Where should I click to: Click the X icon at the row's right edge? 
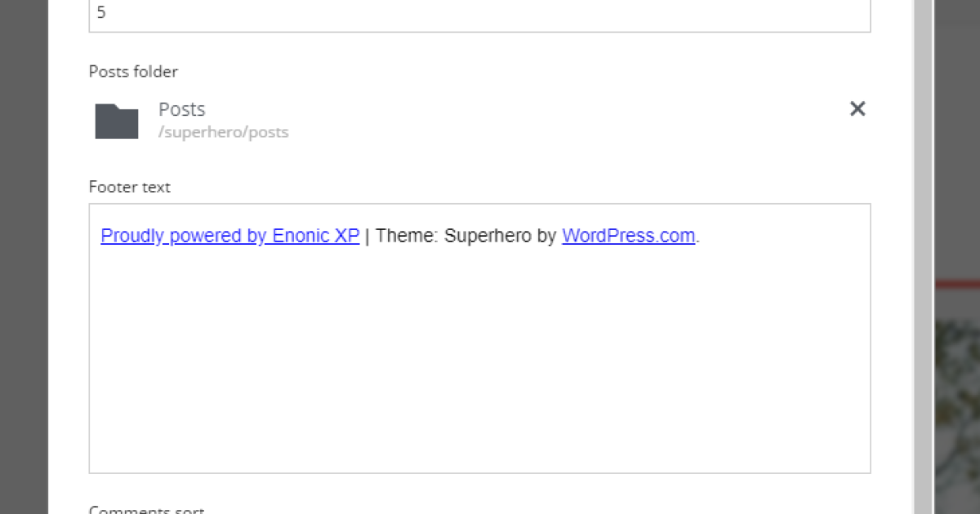(857, 109)
